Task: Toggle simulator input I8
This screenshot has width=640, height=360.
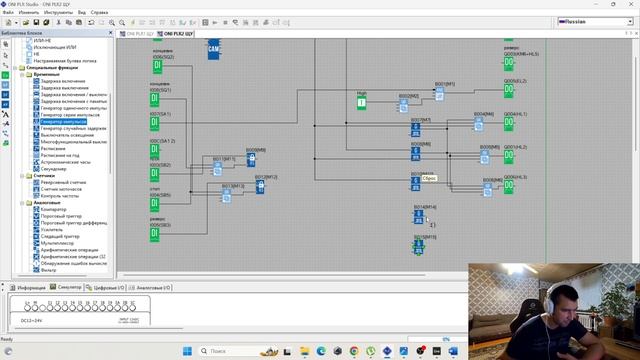Action: (x=102, y=308)
